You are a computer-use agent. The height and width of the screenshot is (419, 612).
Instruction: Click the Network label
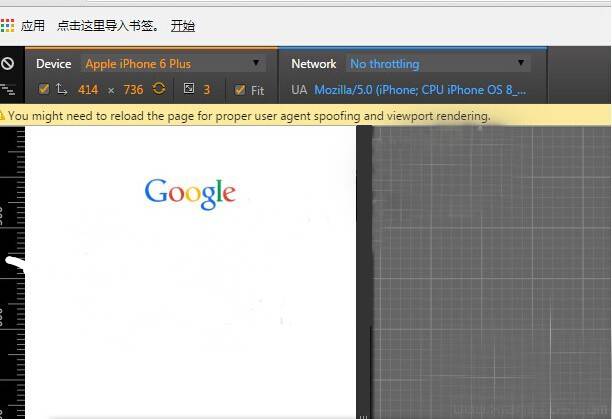tap(314, 64)
